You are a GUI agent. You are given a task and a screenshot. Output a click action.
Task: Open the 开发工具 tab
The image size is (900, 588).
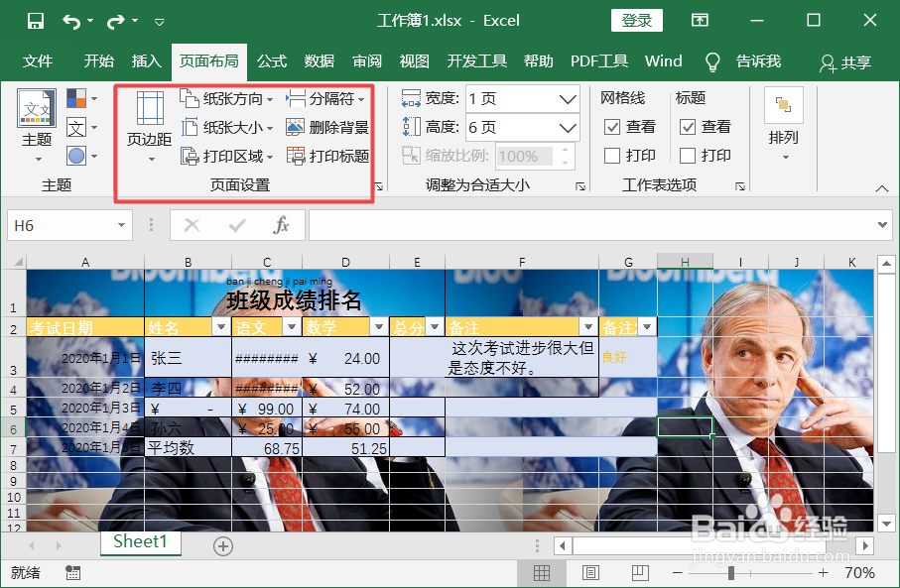(477, 60)
